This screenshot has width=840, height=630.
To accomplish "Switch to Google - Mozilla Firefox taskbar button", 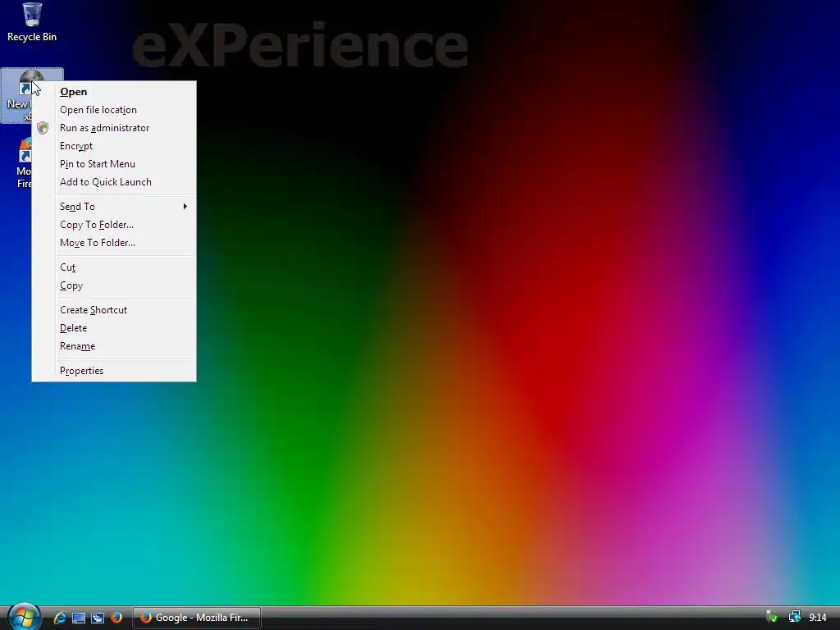I will pos(197,618).
